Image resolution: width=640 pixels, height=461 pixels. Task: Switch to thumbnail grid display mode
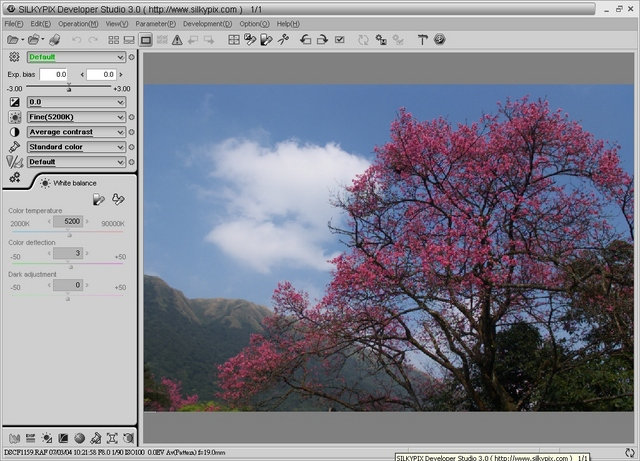click(113, 40)
